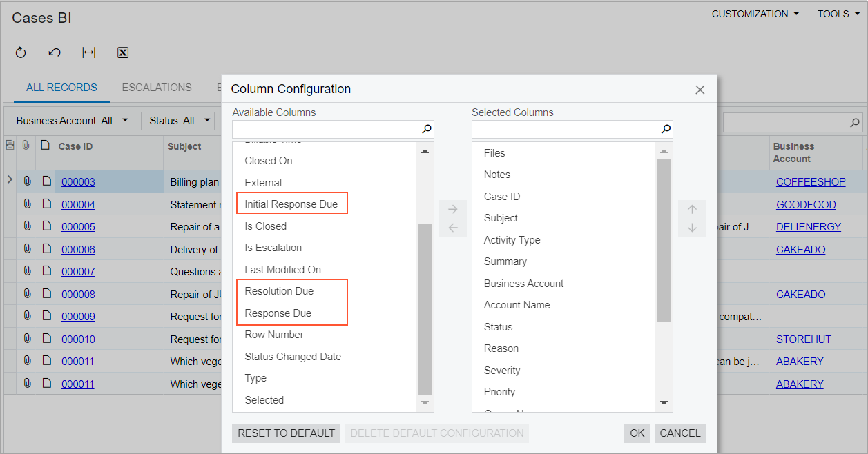Open case 000005 link
This screenshot has height=454, width=868.
78,227
